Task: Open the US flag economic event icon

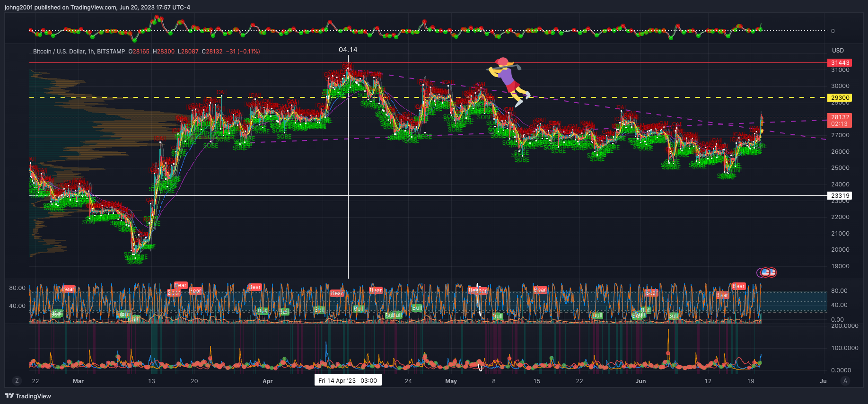Action: pyautogui.click(x=765, y=272)
